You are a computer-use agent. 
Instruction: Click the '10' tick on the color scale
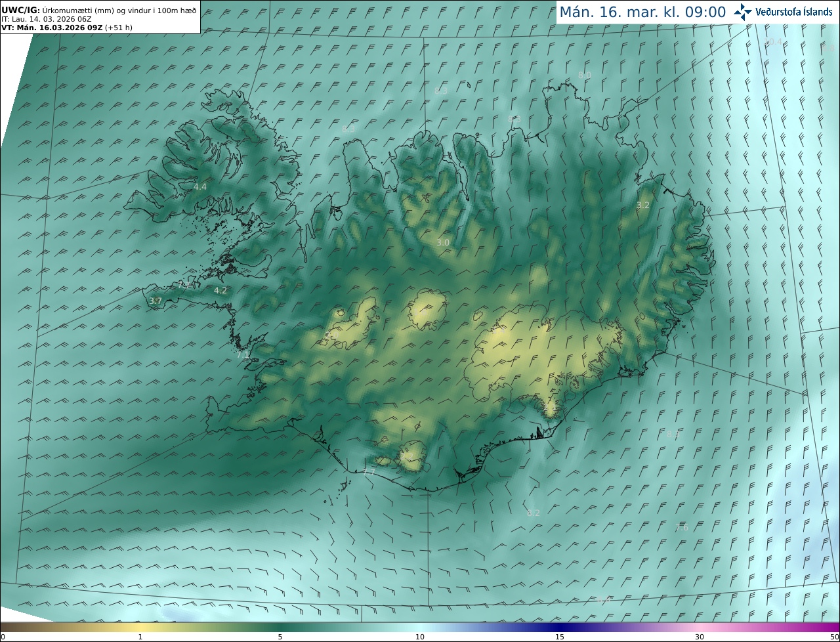[x=420, y=637]
